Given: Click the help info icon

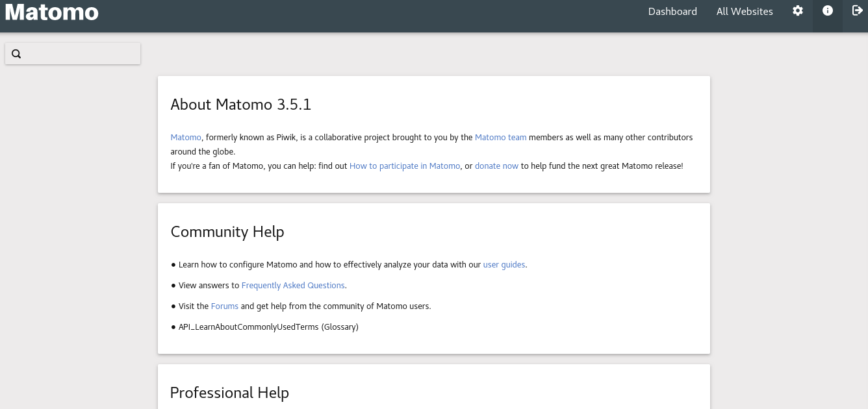Looking at the screenshot, I should [x=828, y=10].
